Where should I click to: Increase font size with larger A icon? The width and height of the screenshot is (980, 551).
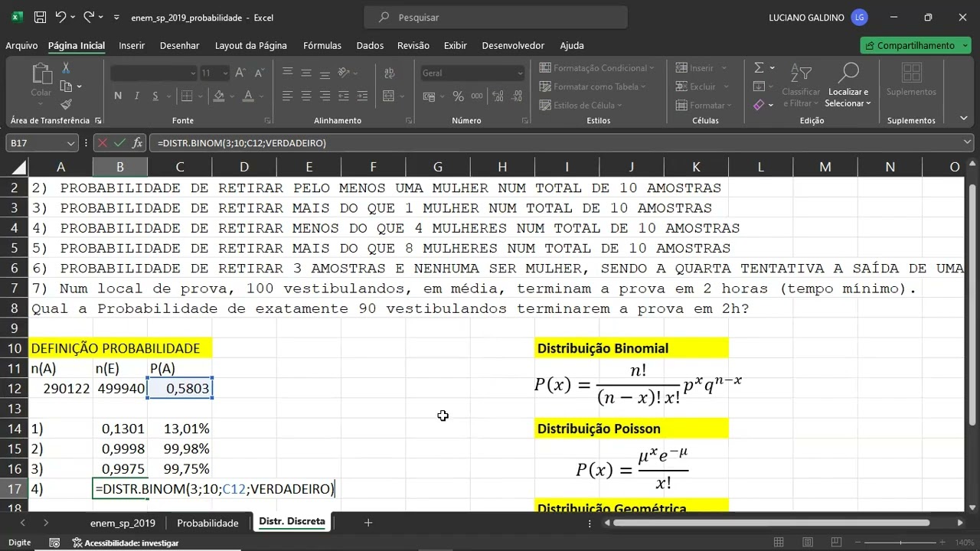[x=240, y=73]
